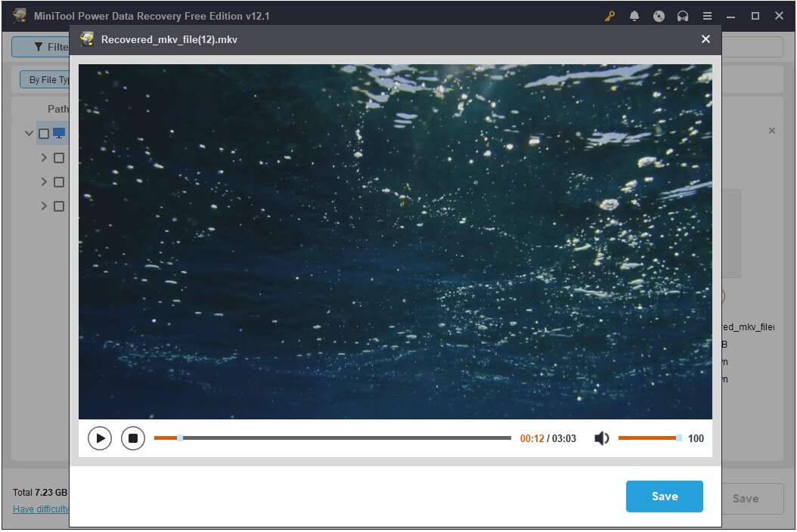
Task: Click the elapsed time 00:12 readout
Action: click(532, 438)
